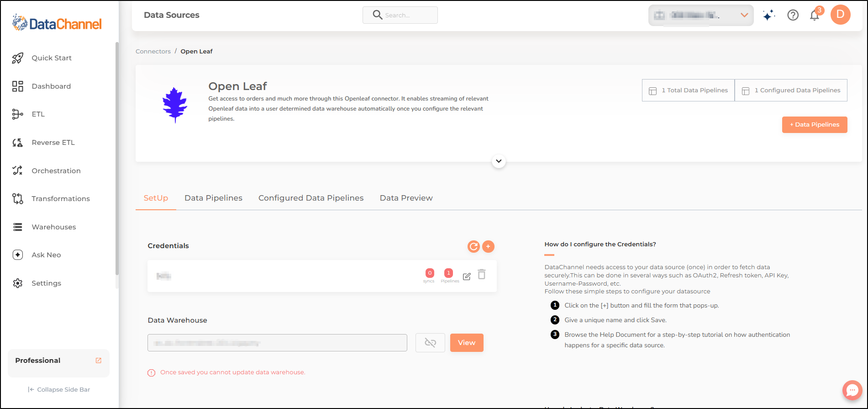Collapse Side Bar
Screen dimensions: 868x409
coord(59,390)
